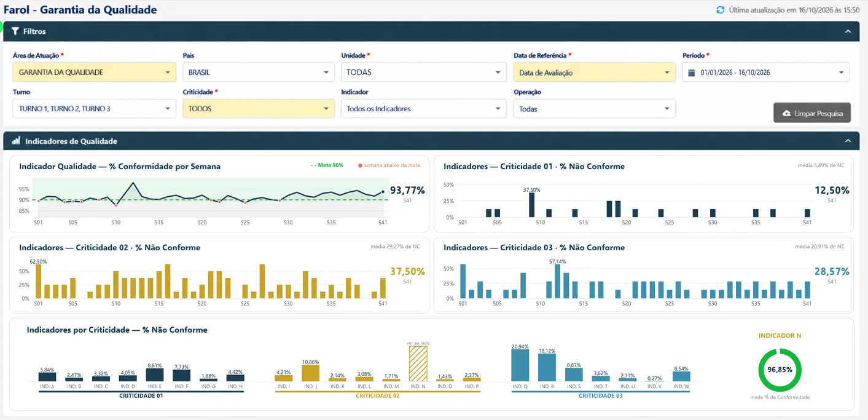This screenshot has width=868, height=420.
Task: Open the Área de Atuação dropdown
Action: [95, 73]
